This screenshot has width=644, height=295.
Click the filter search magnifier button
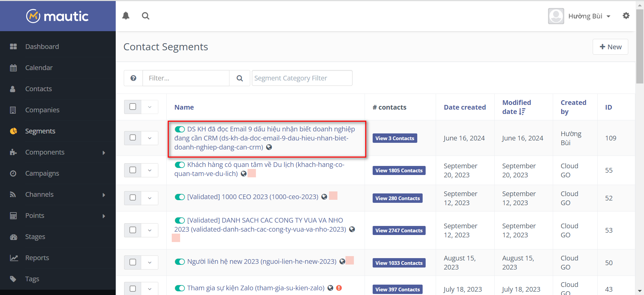pyautogui.click(x=239, y=78)
